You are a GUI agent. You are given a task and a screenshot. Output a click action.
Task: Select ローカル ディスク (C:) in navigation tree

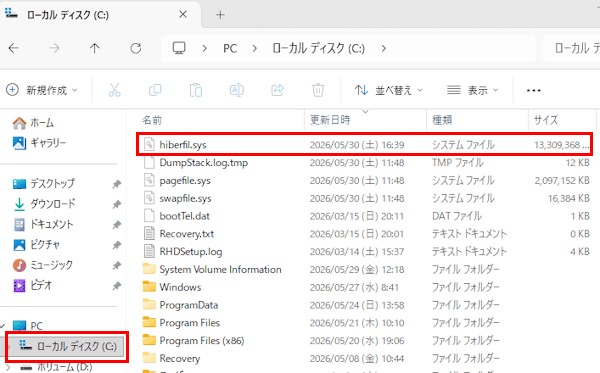click(67, 347)
